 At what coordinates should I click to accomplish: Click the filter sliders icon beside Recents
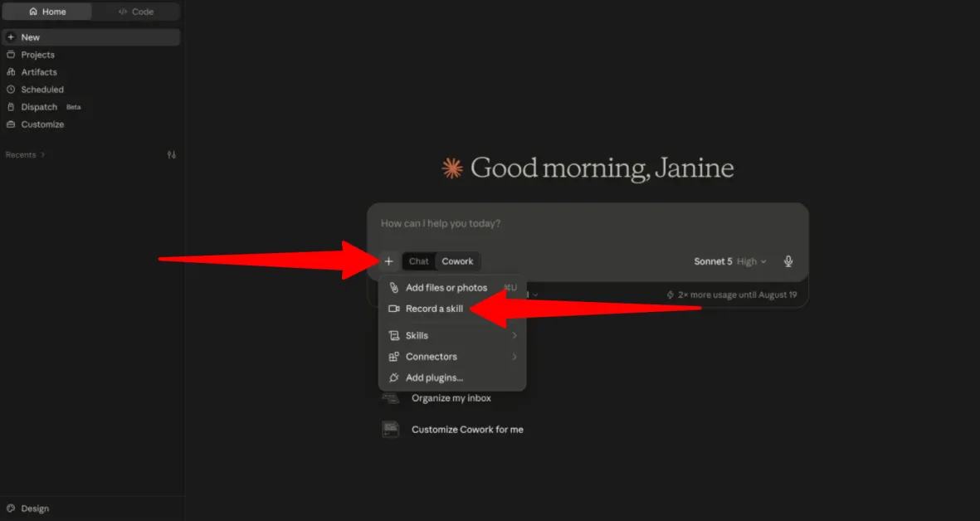[171, 155]
